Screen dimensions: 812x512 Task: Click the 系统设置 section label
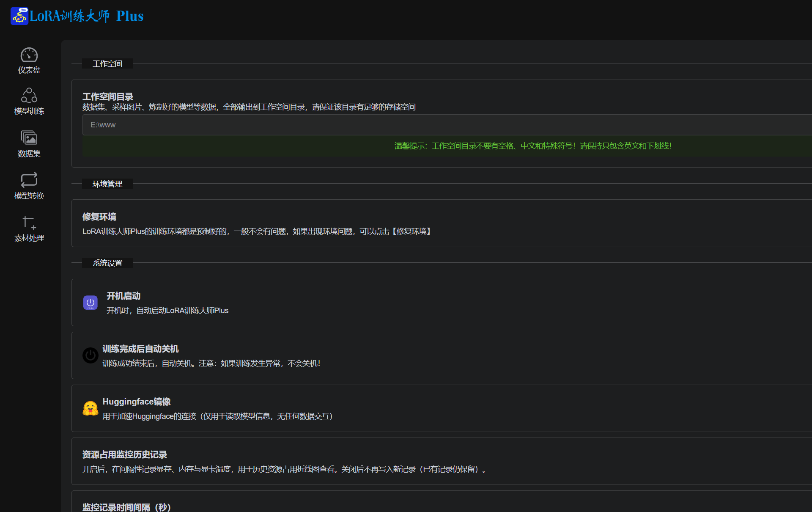click(107, 263)
